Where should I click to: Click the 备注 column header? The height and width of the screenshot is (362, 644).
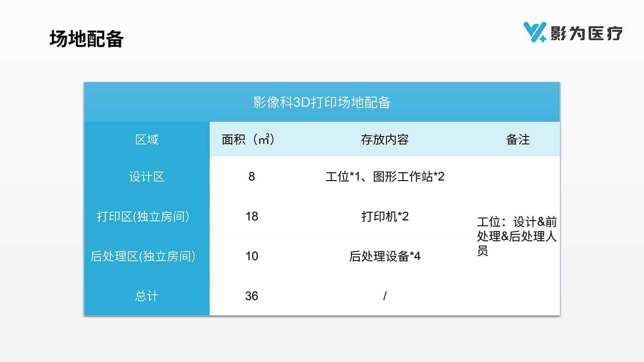point(518,139)
